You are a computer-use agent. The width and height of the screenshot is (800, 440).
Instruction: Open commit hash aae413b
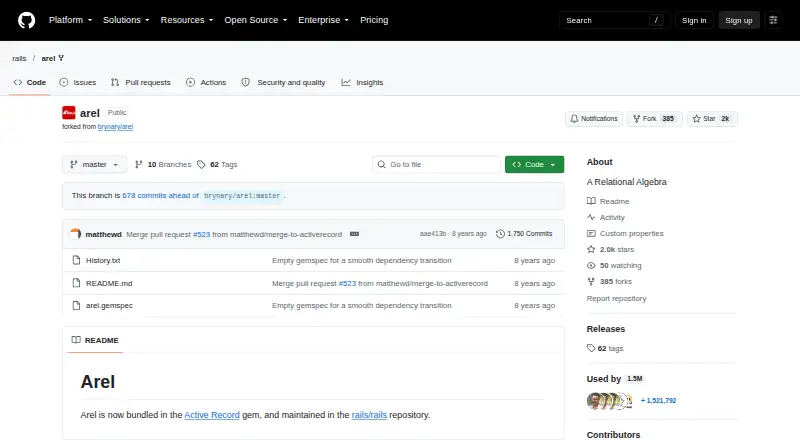[433, 234]
